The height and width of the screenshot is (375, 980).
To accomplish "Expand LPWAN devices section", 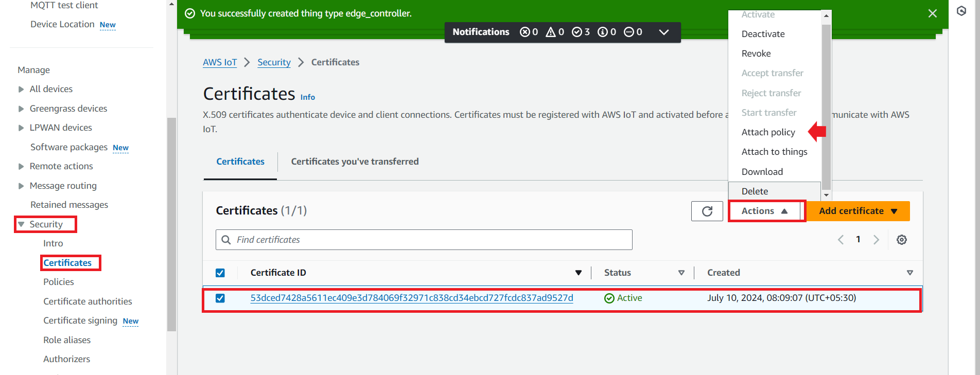I will pos(21,128).
